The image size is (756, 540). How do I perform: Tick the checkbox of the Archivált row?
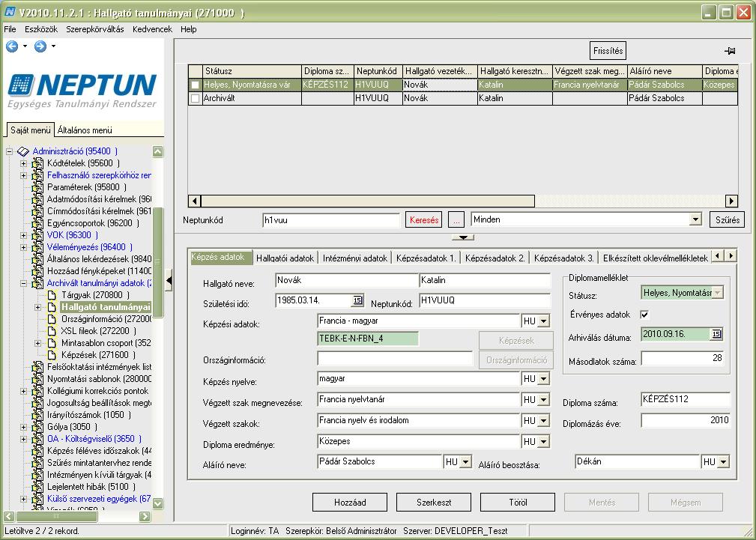click(195, 98)
